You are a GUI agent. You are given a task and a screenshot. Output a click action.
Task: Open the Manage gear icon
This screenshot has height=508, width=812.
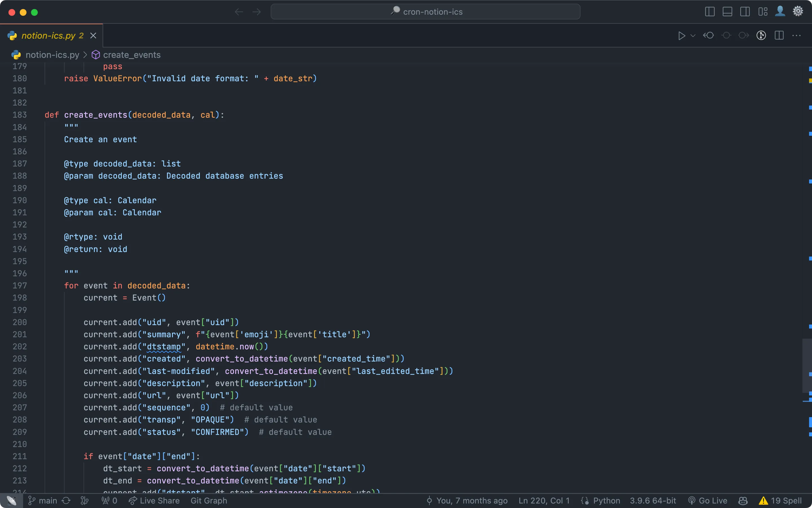coord(798,11)
